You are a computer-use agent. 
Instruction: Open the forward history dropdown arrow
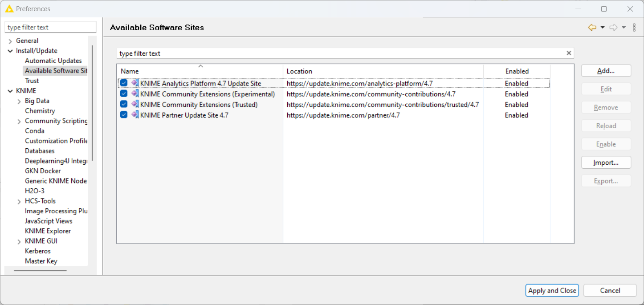pyautogui.click(x=624, y=28)
